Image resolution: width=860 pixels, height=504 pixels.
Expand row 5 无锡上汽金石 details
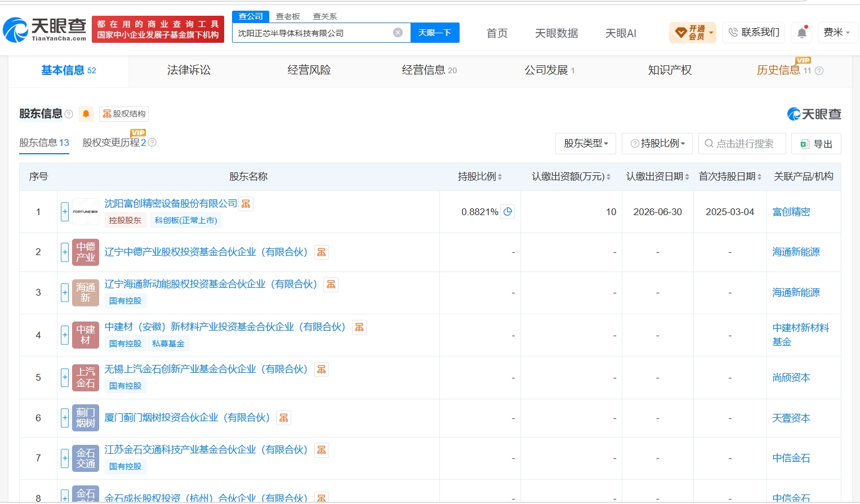point(65,377)
